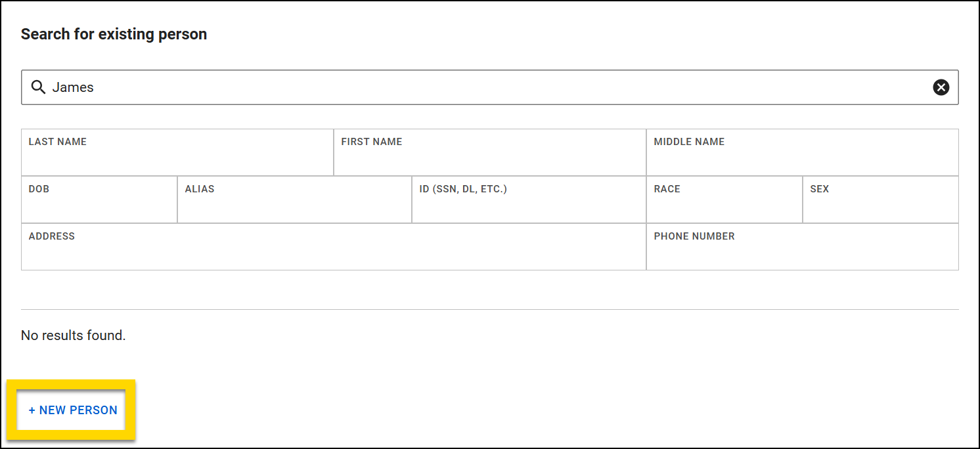Click the ALIAS filter field

tap(294, 200)
